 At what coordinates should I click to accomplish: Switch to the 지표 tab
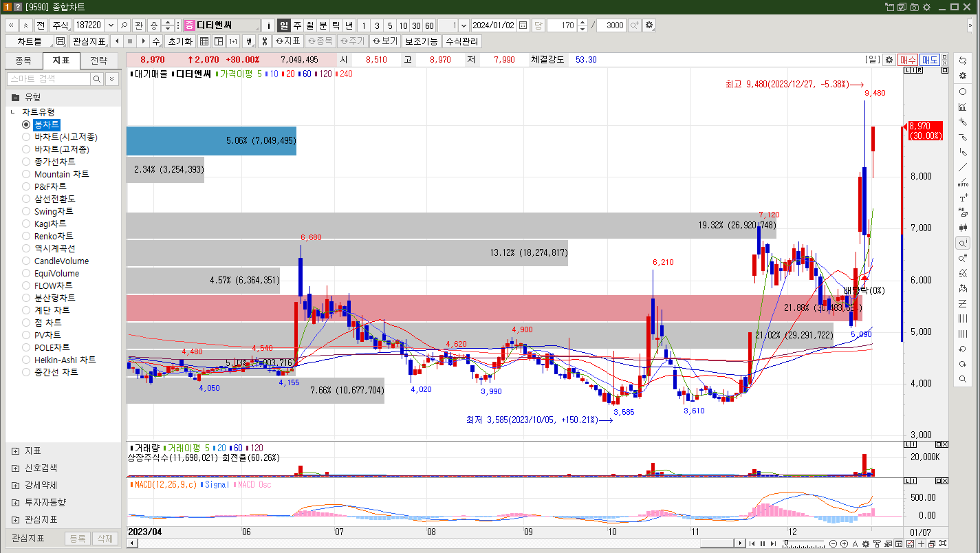click(x=61, y=61)
